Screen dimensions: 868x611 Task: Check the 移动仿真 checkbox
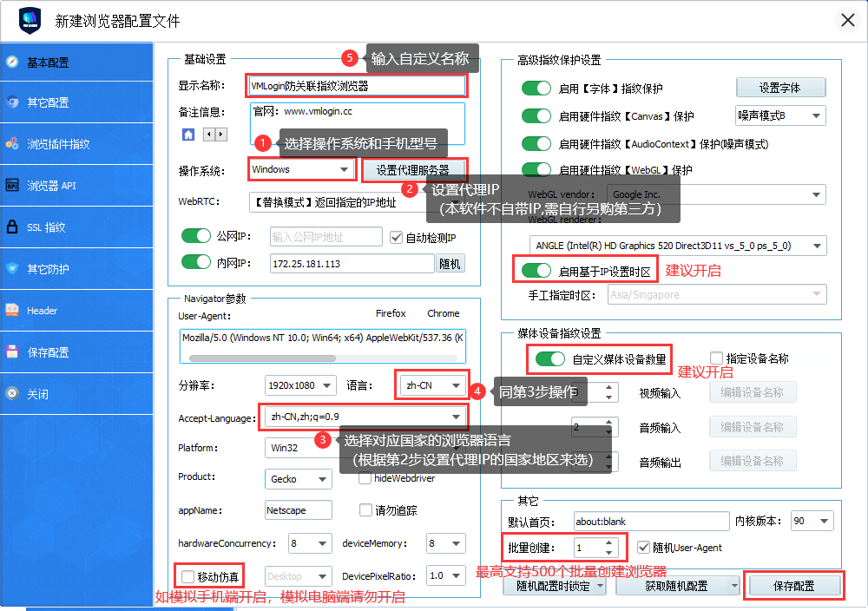tap(187, 576)
